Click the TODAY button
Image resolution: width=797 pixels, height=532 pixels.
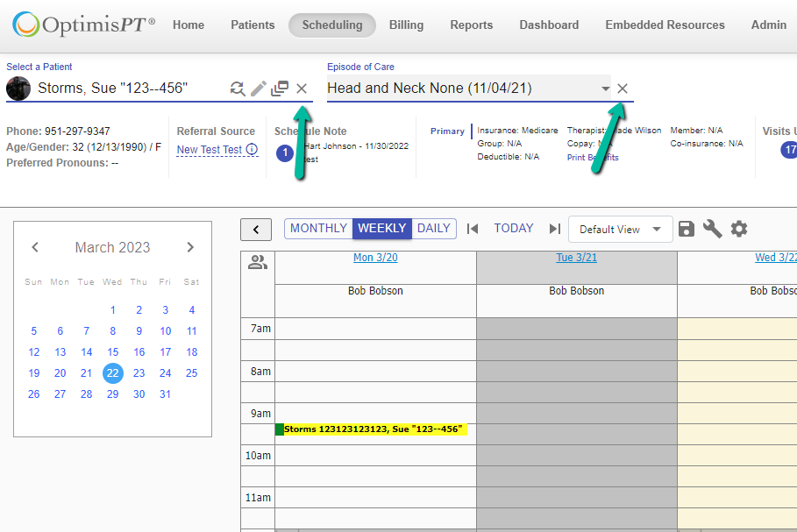click(513, 228)
